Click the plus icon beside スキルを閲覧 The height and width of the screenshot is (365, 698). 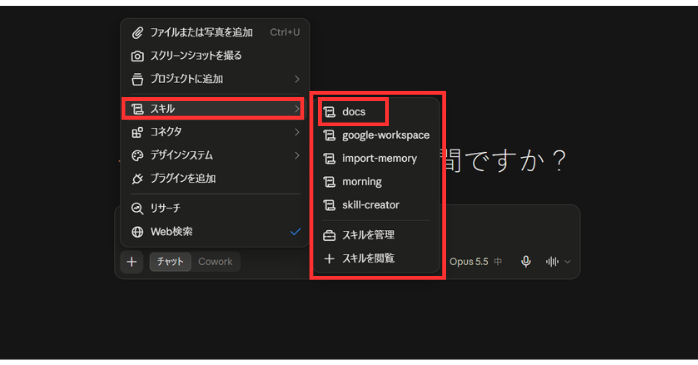coord(329,258)
